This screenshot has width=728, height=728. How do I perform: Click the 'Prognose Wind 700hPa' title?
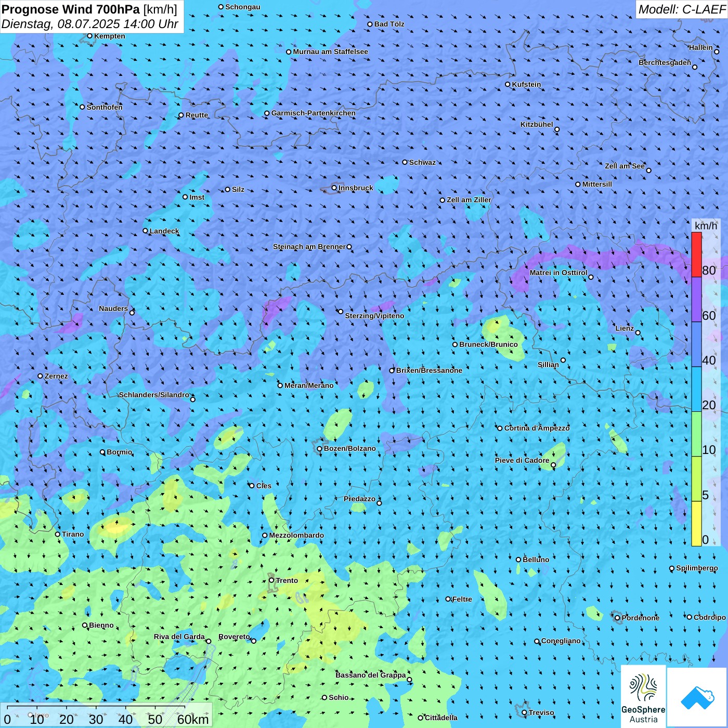pos(71,9)
